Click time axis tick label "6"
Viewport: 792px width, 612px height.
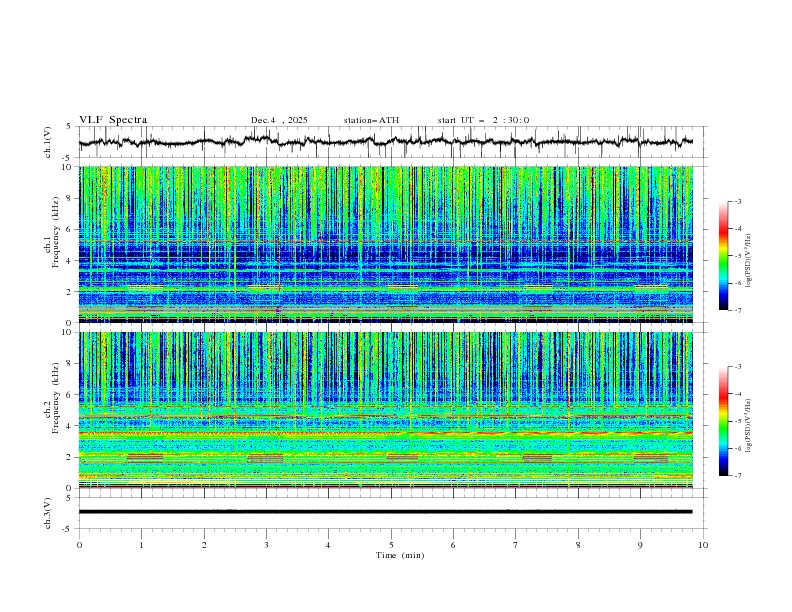453,545
